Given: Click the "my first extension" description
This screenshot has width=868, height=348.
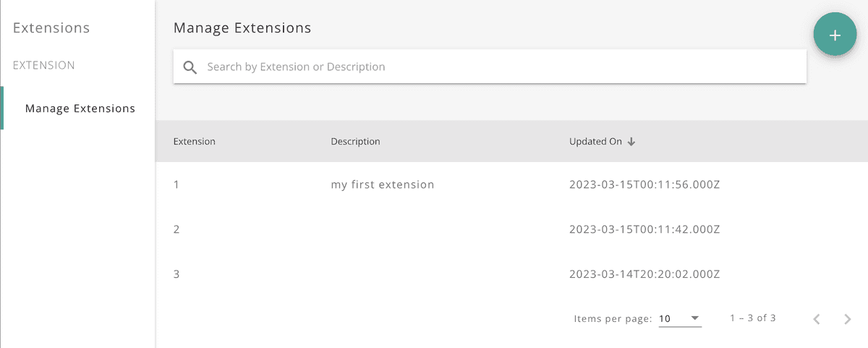Looking at the screenshot, I should tap(383, 184).
